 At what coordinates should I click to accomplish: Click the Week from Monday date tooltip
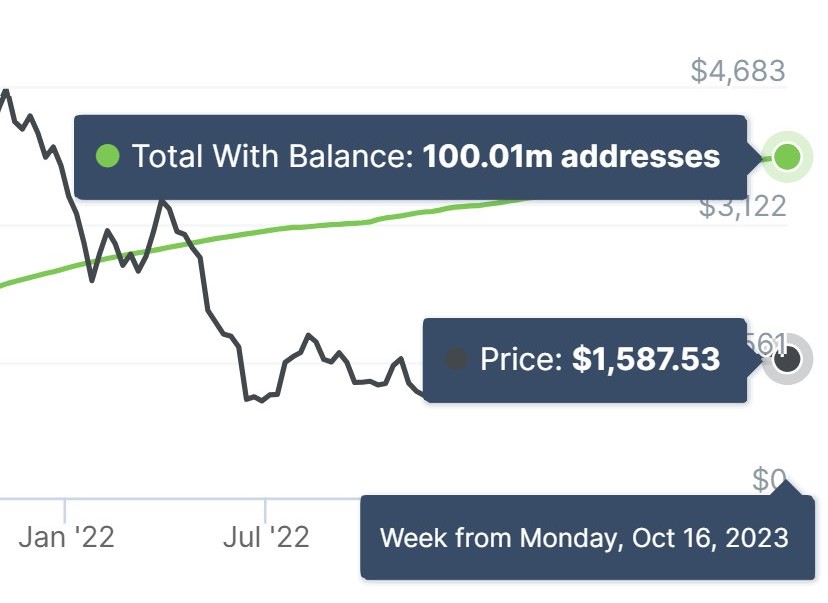pyautogui.click(x=584, y=538)
